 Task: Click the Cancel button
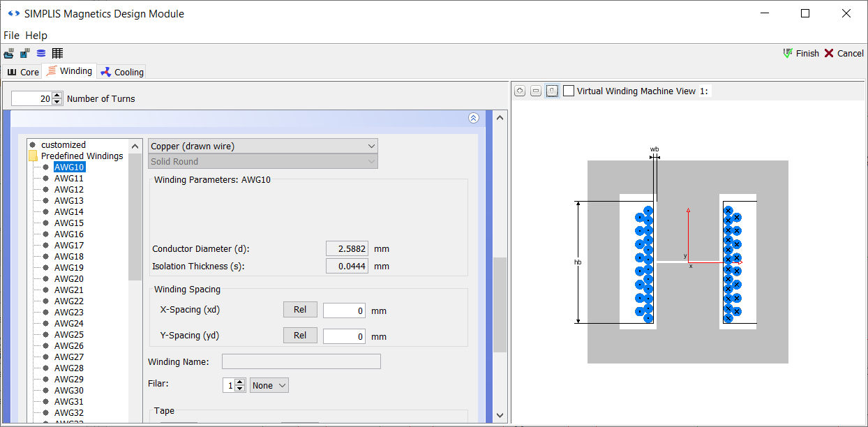pyautogui.click(x=844, y=54)
